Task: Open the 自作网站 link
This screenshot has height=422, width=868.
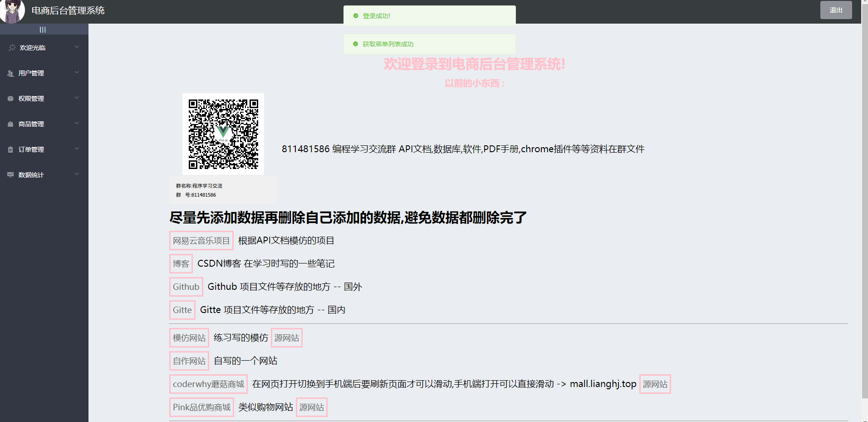Action: (x=189, y=361)
